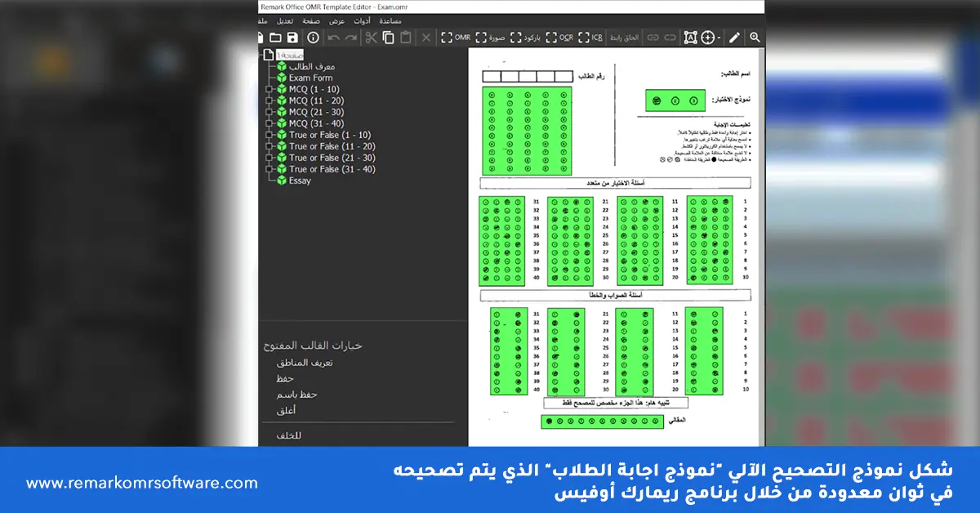Select the Image (صورة) region tool

(x=491, y=37)
